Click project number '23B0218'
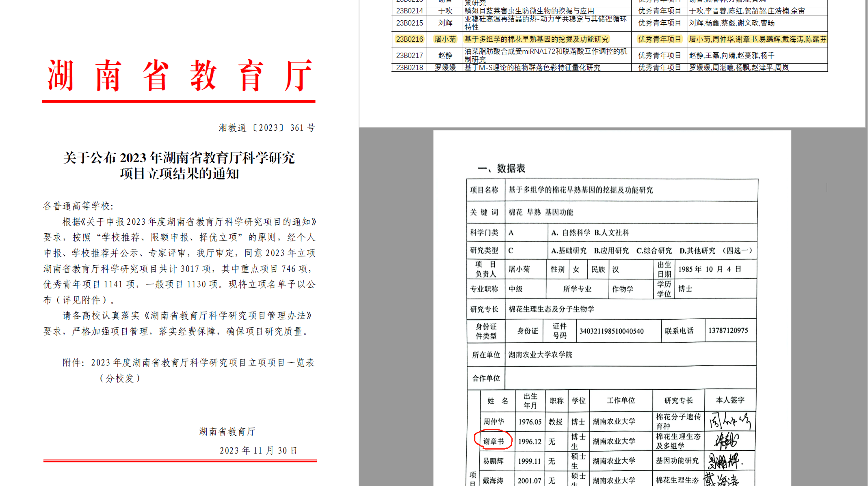The height and width of the screenshot is (486, 868). (x=409, y=67)
